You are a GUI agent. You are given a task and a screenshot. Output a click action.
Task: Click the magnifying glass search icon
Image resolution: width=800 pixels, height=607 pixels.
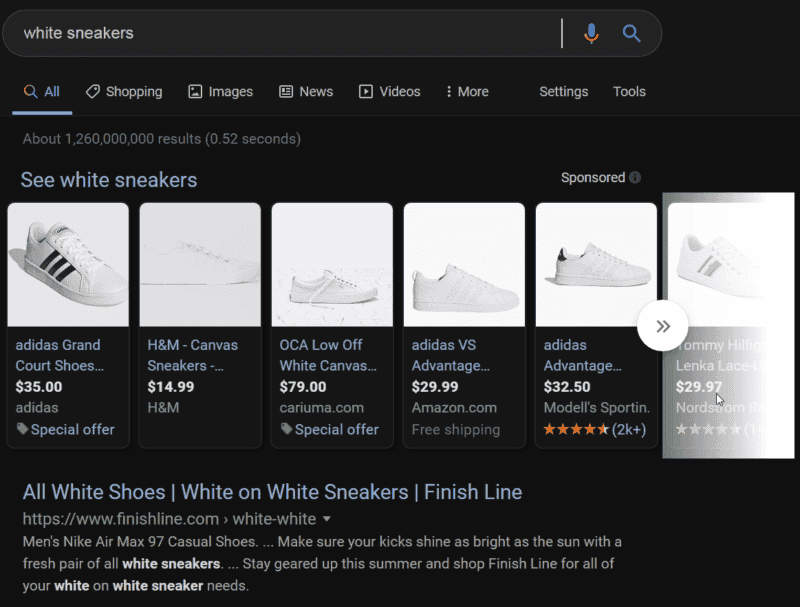pos(631,34)
